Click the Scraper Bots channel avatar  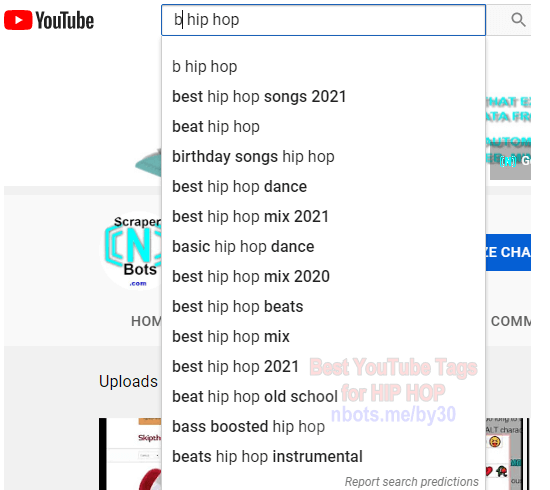(x=132, y=250)
